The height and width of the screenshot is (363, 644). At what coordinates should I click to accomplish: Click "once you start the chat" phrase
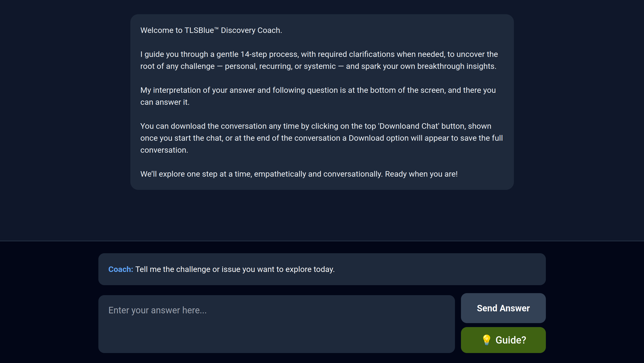pos(182,138)
